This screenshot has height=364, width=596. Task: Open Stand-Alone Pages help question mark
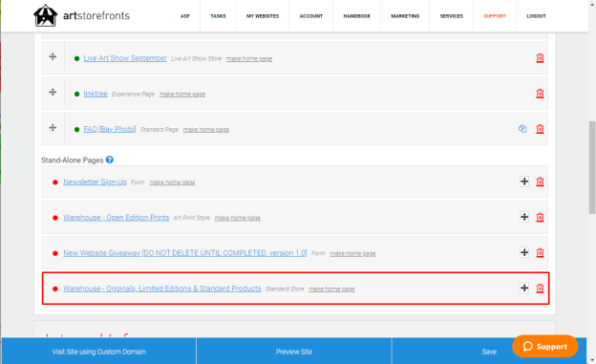tap(110, 160)
